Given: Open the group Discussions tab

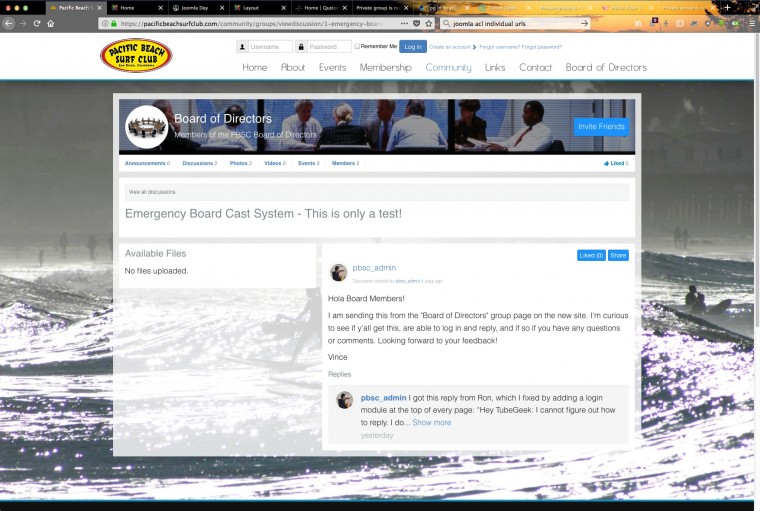Looking at the screenshot, I should (200, 163).
